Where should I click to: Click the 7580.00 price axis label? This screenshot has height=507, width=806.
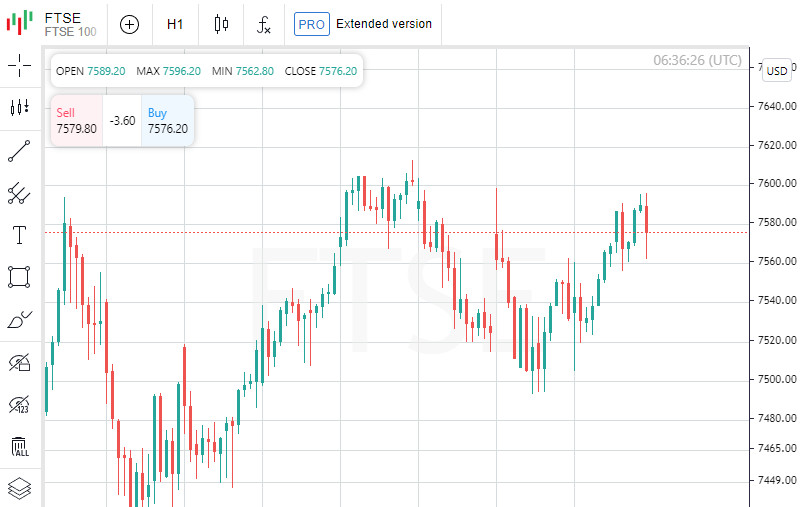point(777,223)
